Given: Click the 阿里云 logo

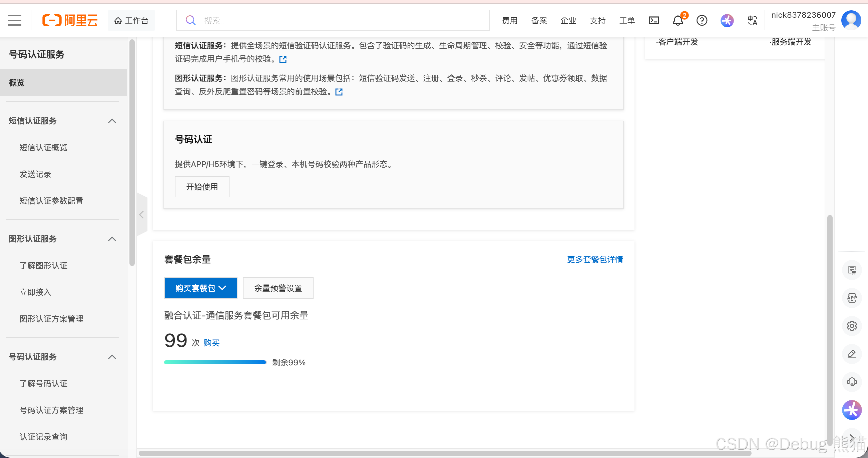Looking at the screenshot, I should pos(70,20).
